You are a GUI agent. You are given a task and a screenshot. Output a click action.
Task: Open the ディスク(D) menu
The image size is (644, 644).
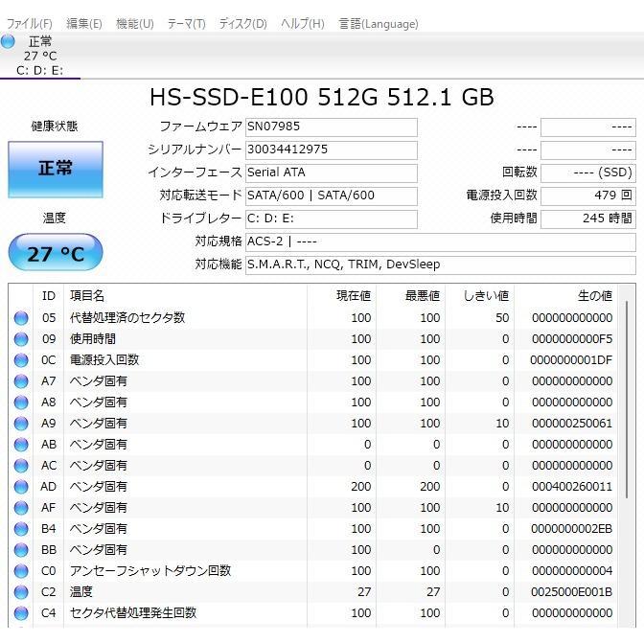click(x=242, y=23)
